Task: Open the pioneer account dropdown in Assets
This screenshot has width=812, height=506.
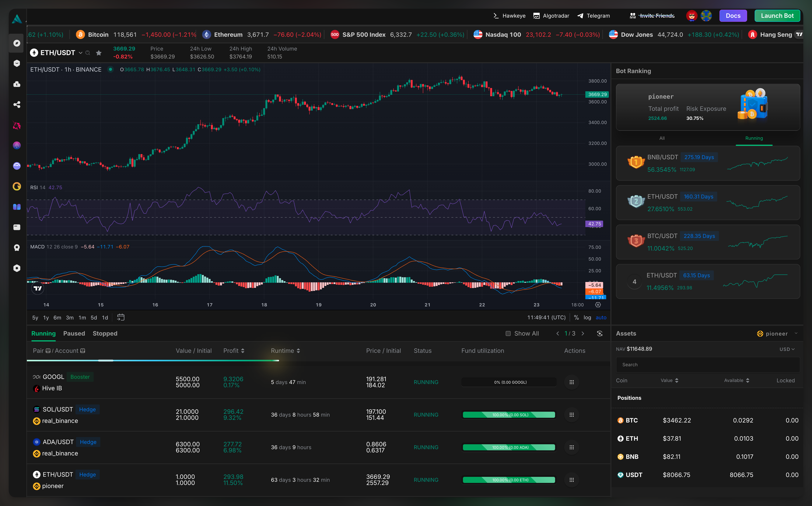Action: 777,334
